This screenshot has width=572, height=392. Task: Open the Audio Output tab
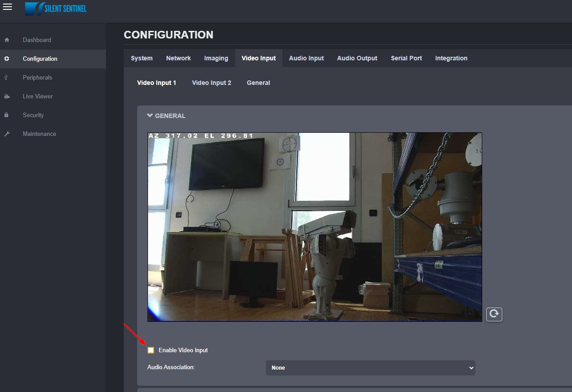point(357,58)
